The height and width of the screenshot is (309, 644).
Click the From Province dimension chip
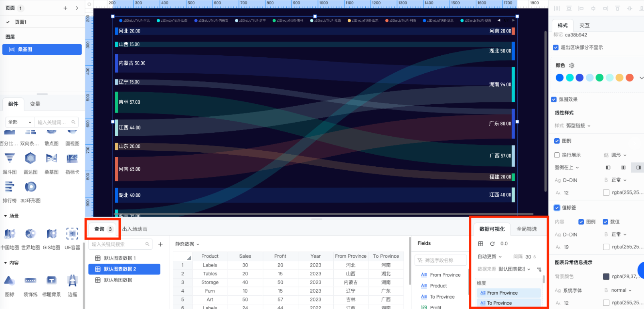508,293
